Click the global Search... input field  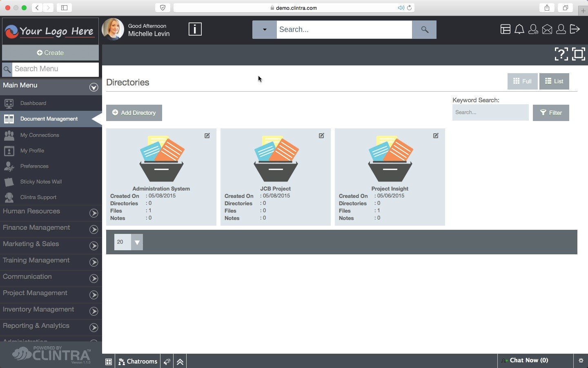[344, 29]
